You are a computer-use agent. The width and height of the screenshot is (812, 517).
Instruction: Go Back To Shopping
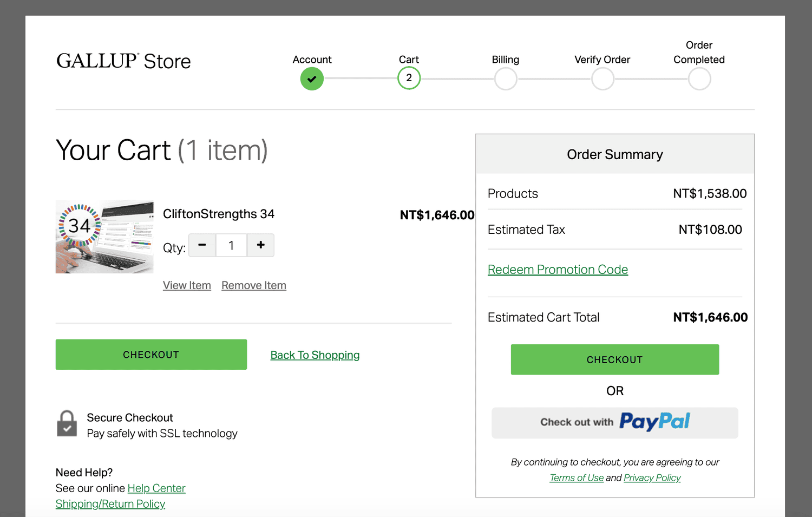click(315, 355)
